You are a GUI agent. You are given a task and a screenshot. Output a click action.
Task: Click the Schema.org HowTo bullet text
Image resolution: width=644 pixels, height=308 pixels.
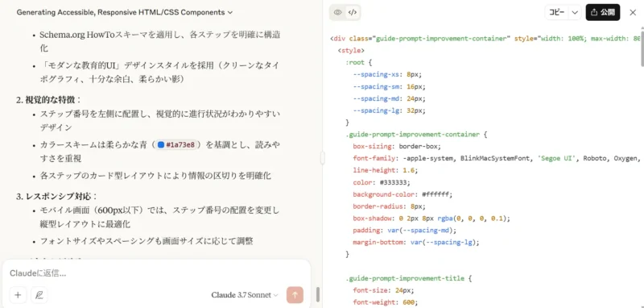160,42
